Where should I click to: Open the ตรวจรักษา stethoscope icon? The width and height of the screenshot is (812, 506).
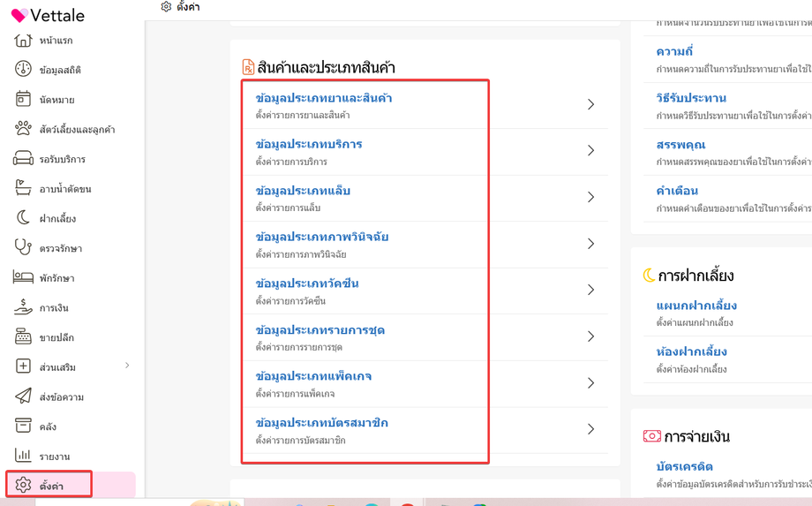[x=23, y=247]
